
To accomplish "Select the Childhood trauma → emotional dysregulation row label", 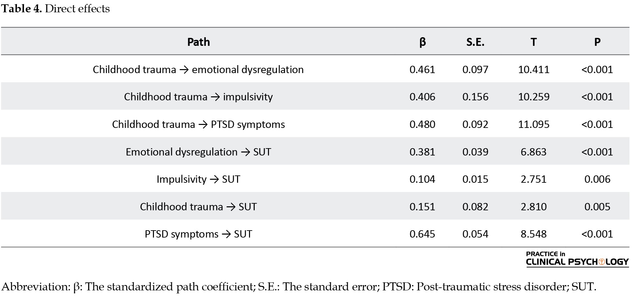I will point(198,69).
